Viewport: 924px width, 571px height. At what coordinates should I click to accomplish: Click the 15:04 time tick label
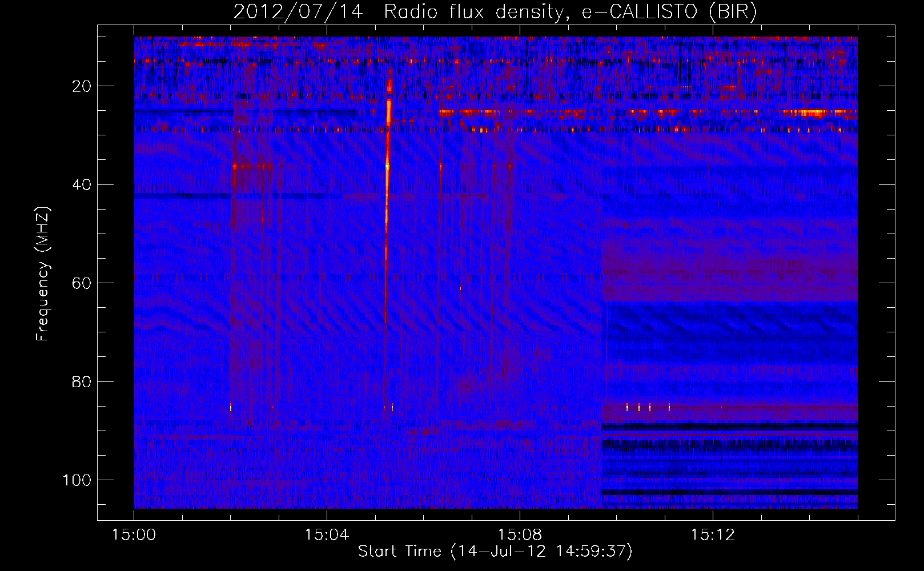point(327,535)
